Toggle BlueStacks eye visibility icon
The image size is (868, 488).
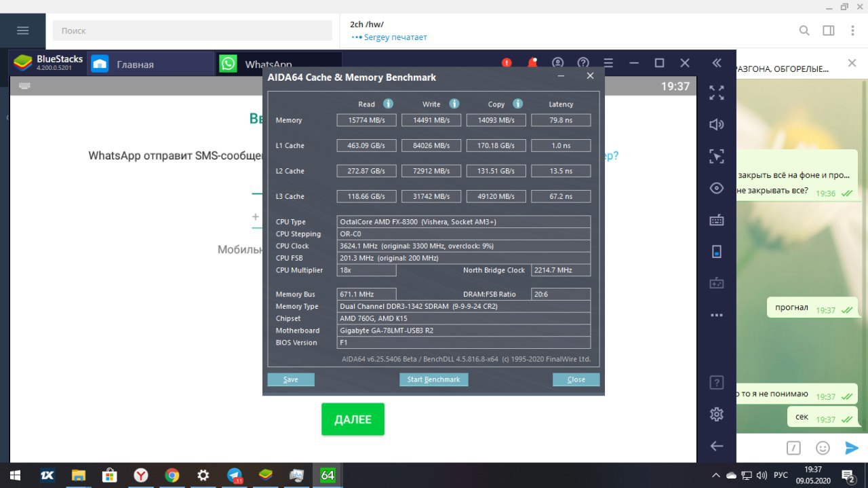(717, 188)
